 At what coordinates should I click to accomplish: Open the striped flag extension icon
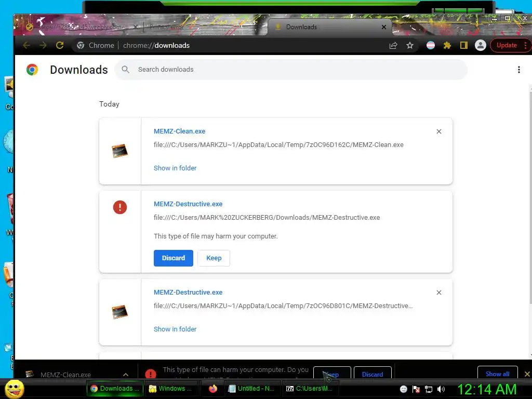click(431, 46)
